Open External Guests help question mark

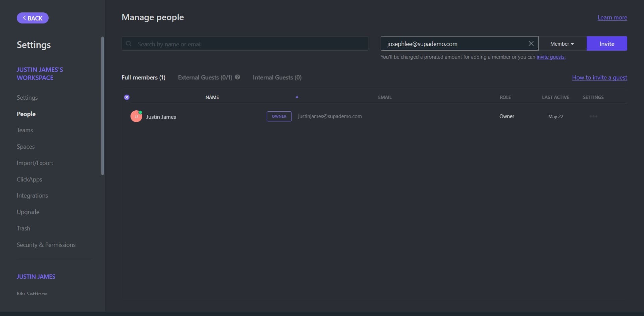237,77
